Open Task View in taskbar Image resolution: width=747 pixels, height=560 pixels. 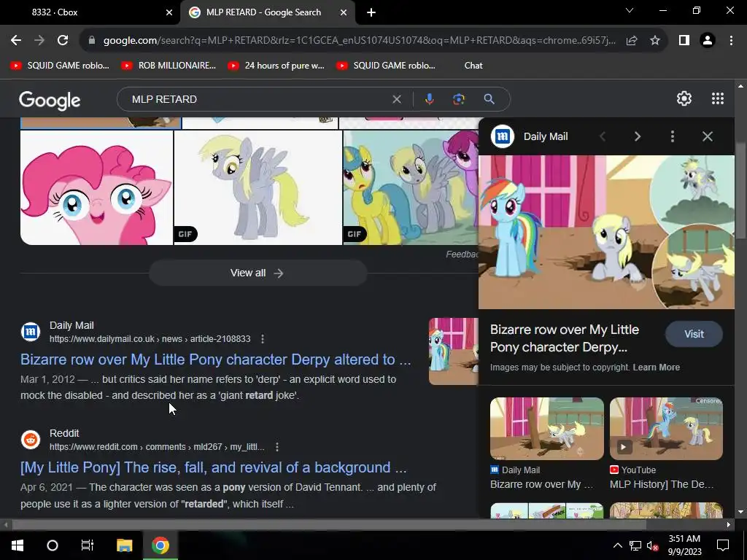point(88,545)
